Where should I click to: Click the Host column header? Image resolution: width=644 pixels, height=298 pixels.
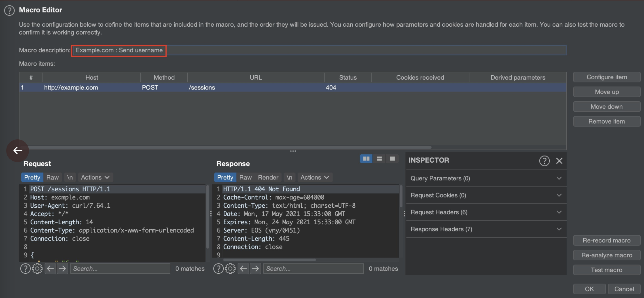click(x=92, y=77)
